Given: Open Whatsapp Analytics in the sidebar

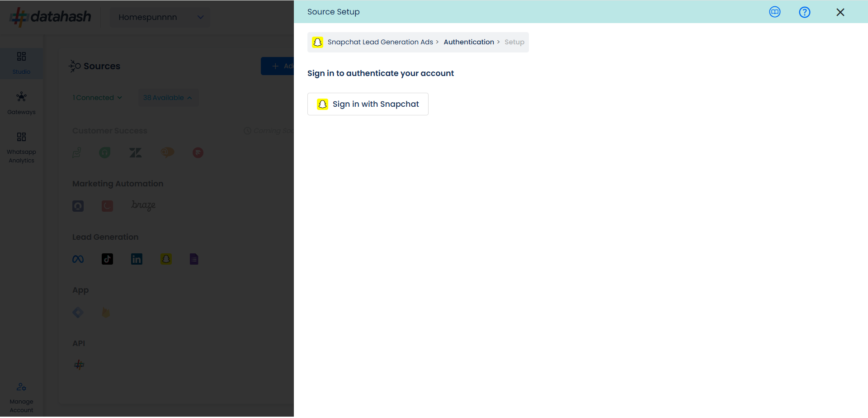Looking at the screenshot, I should [x=21, y=147].
